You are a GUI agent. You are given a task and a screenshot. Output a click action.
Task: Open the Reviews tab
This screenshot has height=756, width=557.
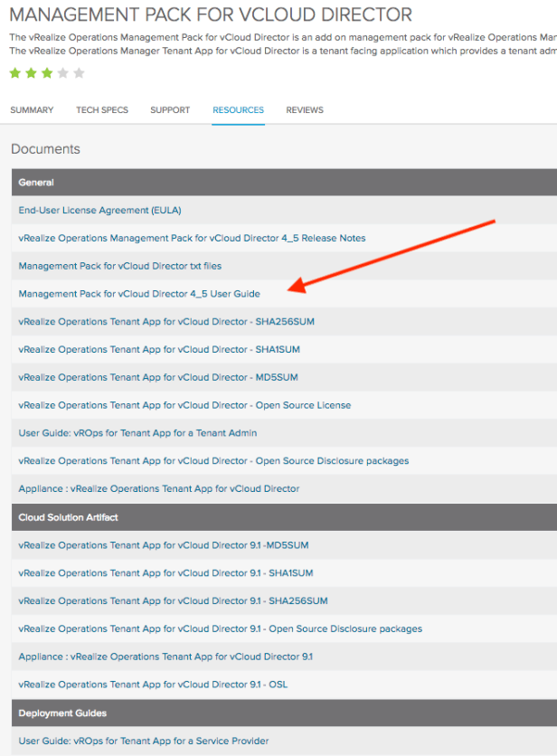305,110
